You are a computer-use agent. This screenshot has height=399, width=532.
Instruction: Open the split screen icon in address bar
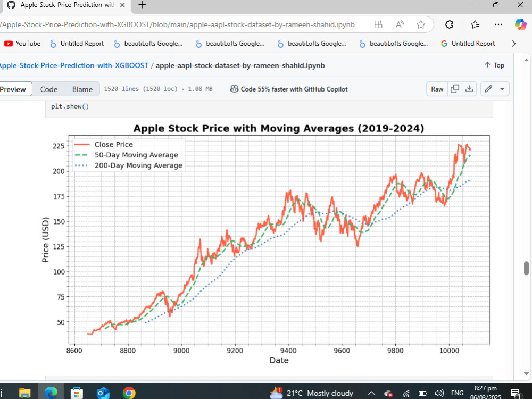tap(378, 24)
